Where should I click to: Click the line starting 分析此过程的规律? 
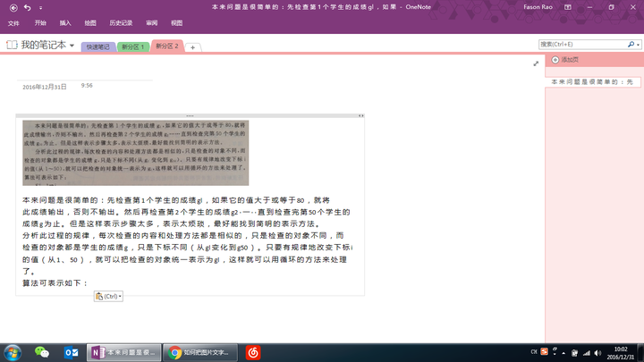pyautogui.click(x=182, y=236)
